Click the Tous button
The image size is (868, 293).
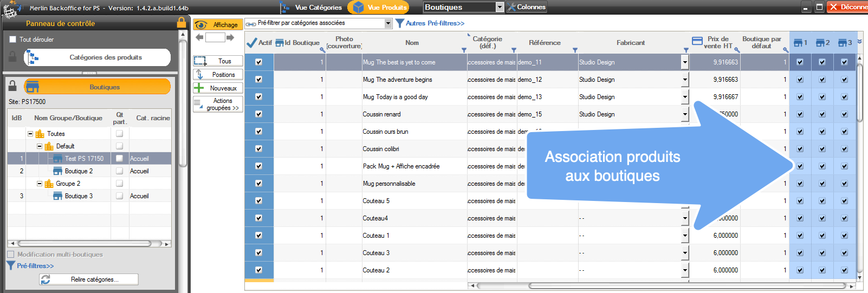[x=218, y=61]
